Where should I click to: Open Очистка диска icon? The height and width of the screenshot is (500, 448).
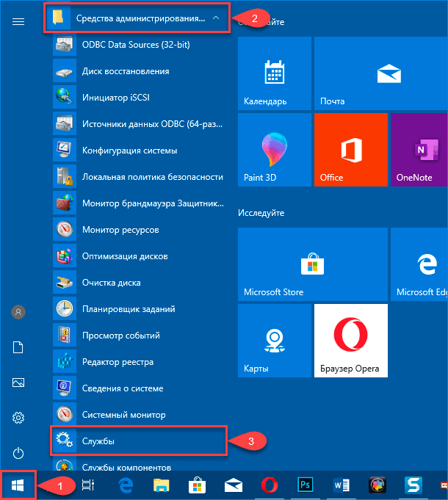point(65,283)
